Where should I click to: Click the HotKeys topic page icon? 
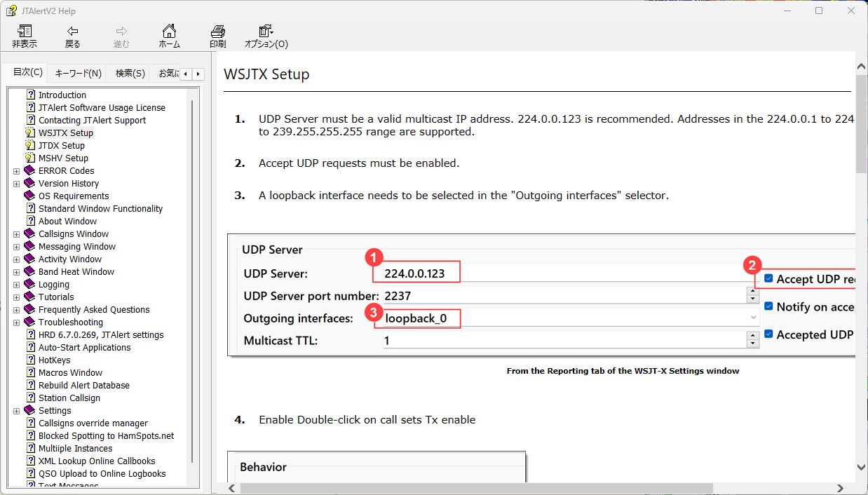[x=31, y=360]
